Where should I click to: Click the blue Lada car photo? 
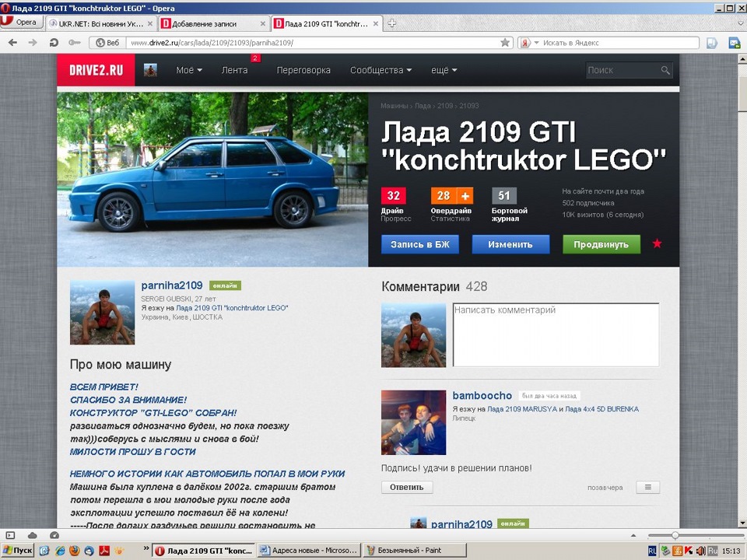212,180
